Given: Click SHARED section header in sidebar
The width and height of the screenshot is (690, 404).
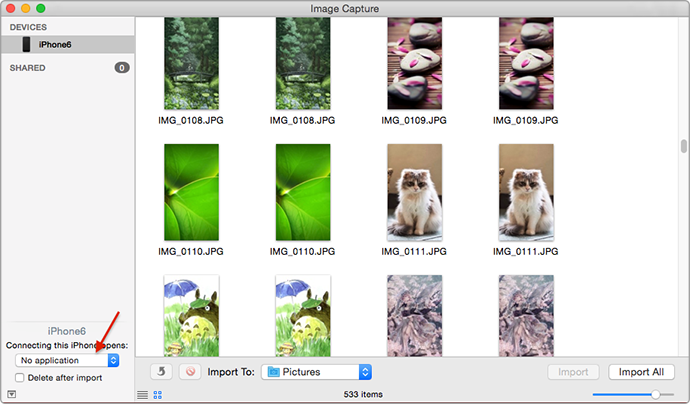Looking at the screenshot, I should [x=28, y=68].
